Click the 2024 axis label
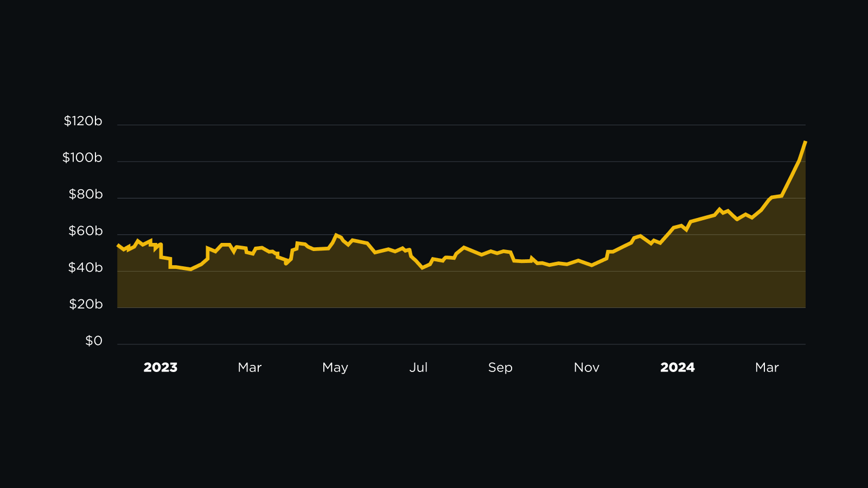868x488 pixels. click(x=678, y=368)
